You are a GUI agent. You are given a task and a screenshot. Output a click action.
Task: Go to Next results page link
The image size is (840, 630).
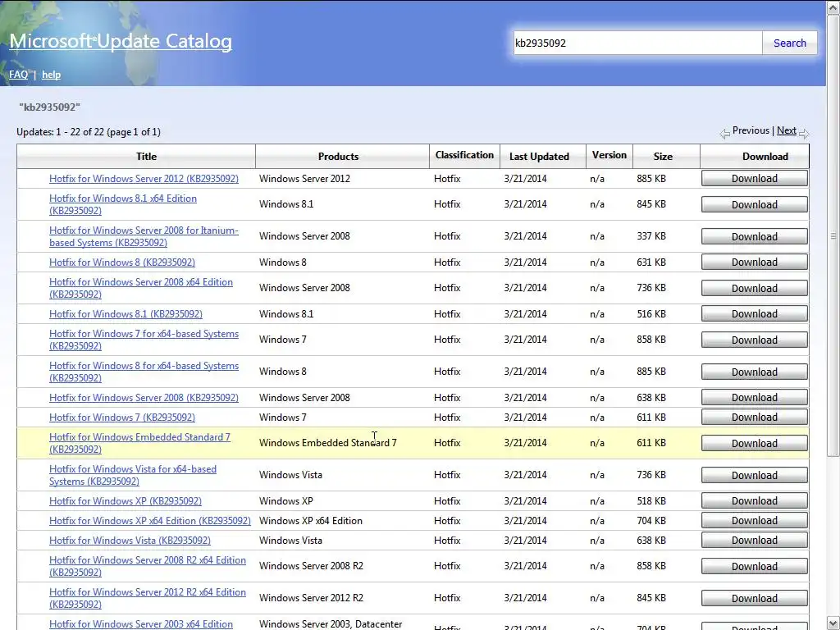point(787,130)
